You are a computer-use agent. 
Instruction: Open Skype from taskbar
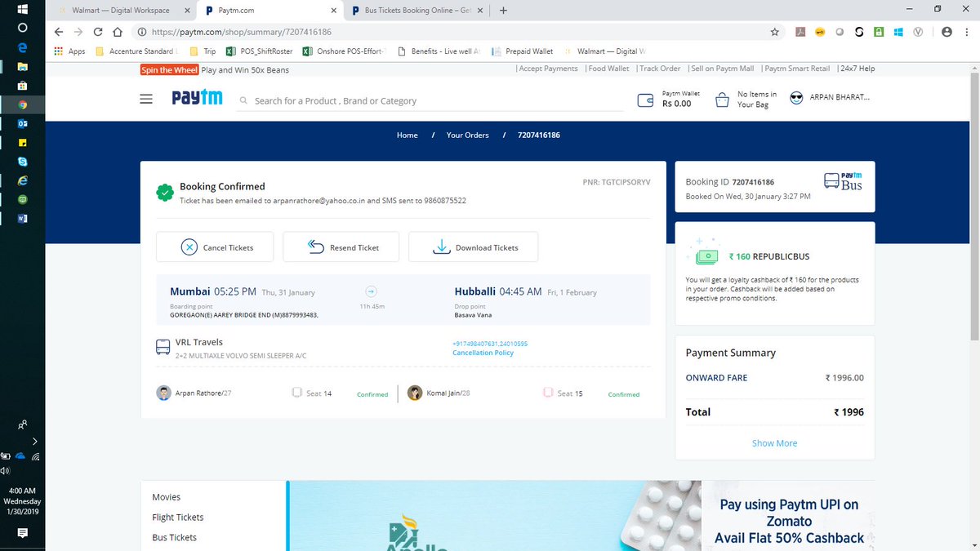pyautogui.click(x=23, y=162)
